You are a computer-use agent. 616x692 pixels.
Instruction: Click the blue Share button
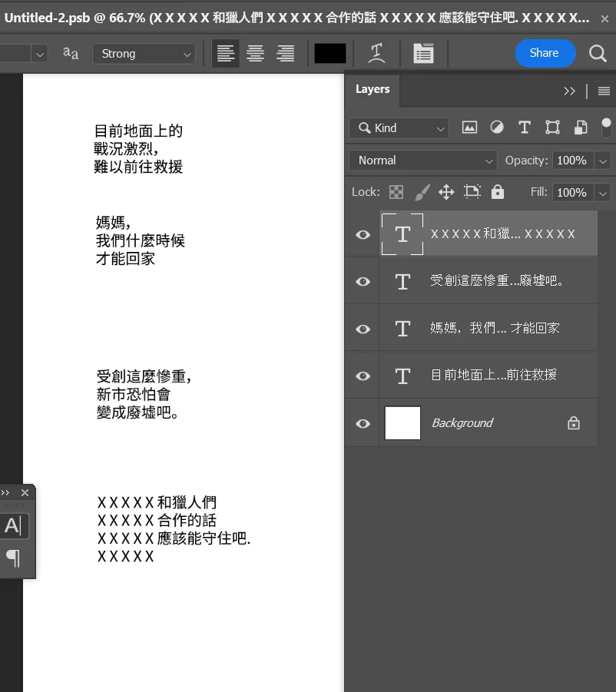click(545, 53)
